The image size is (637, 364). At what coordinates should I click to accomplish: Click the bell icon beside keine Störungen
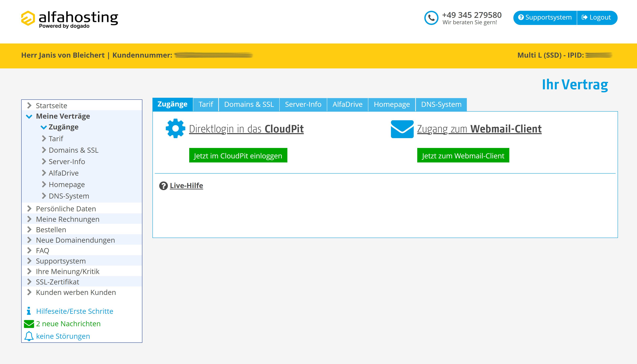tap(29, 336)
